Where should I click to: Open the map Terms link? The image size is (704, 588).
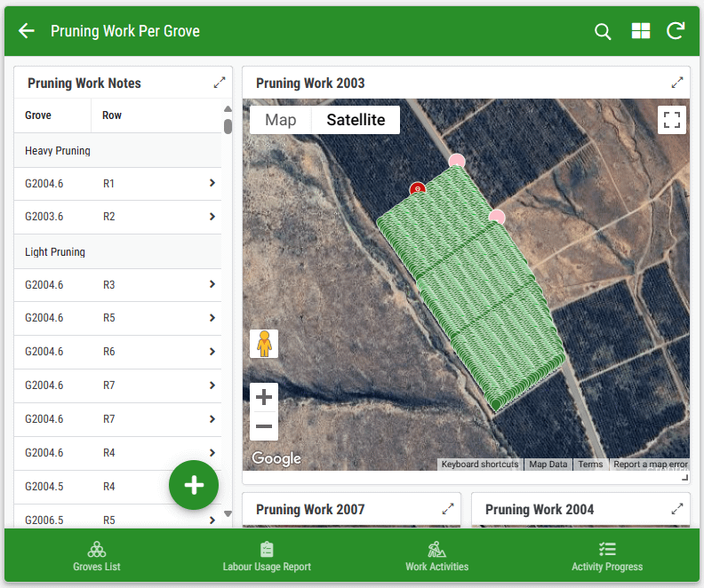tap(590, 465)
